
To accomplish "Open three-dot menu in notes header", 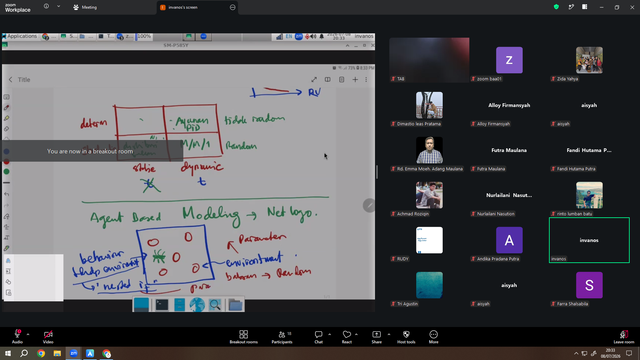I will tap(366, 80).
